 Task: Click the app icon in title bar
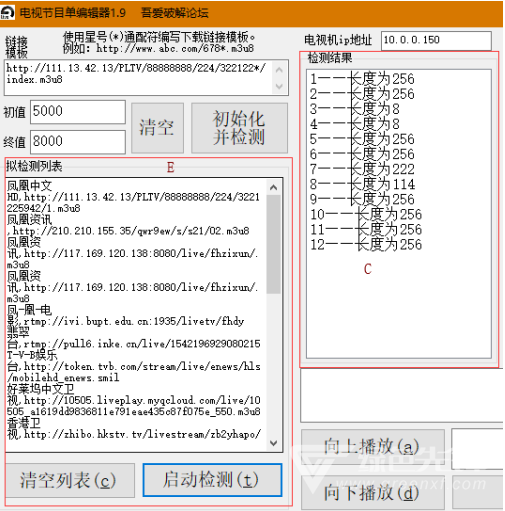[7, 13]
